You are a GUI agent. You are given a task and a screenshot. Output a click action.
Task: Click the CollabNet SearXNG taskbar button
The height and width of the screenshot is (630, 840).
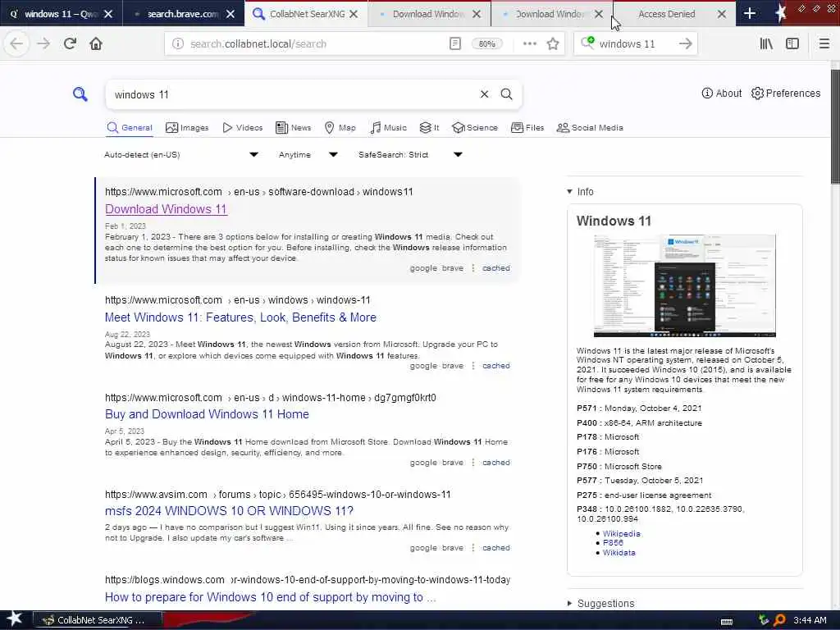97,620
